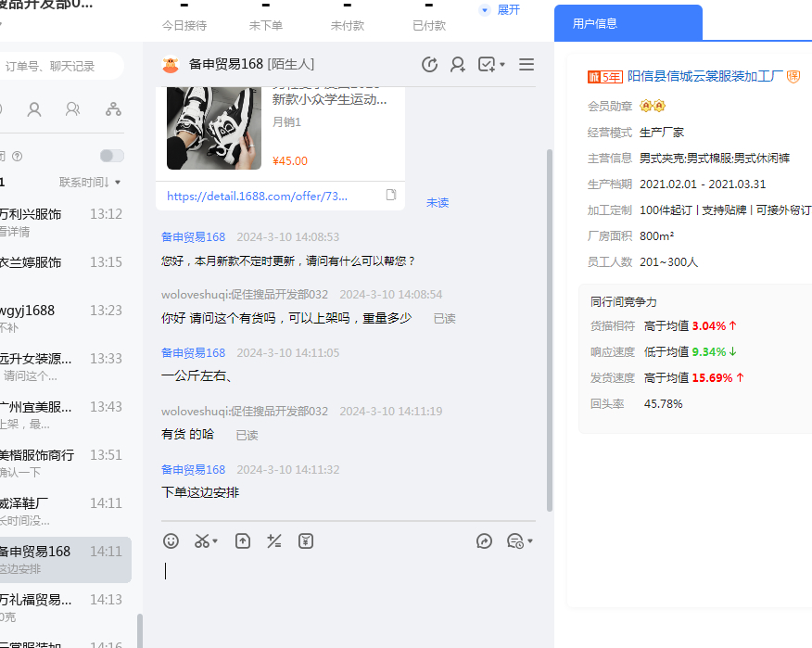Open the hamburger menu in chat header
The image size is (812, 648).
point(527,64)
